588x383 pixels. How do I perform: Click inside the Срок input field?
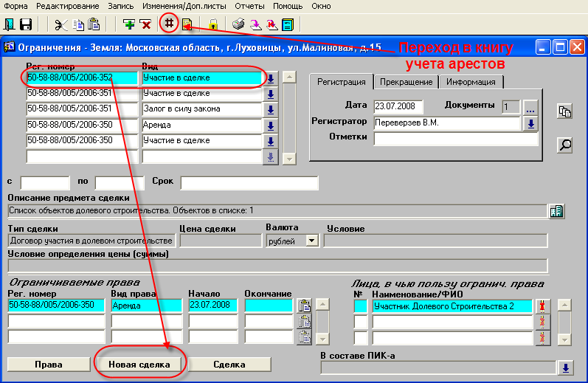coord(249,183)
